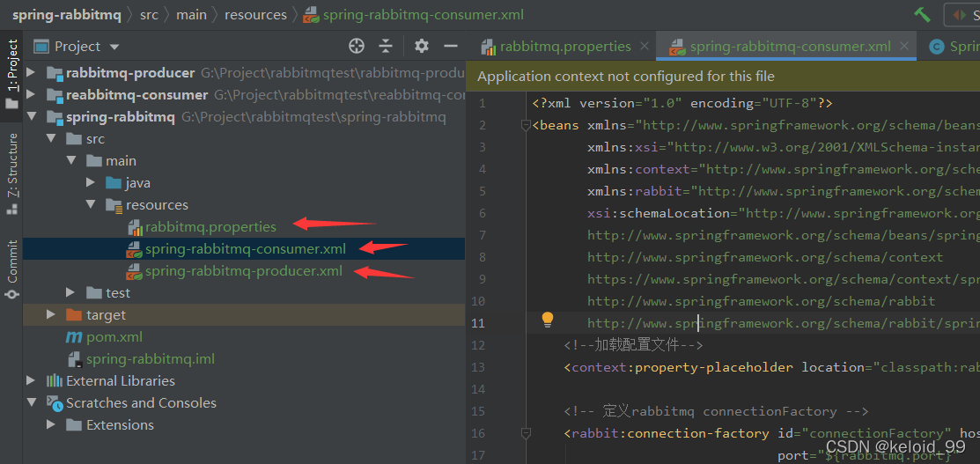
Task: Expand the test folder
Action: 71,292
